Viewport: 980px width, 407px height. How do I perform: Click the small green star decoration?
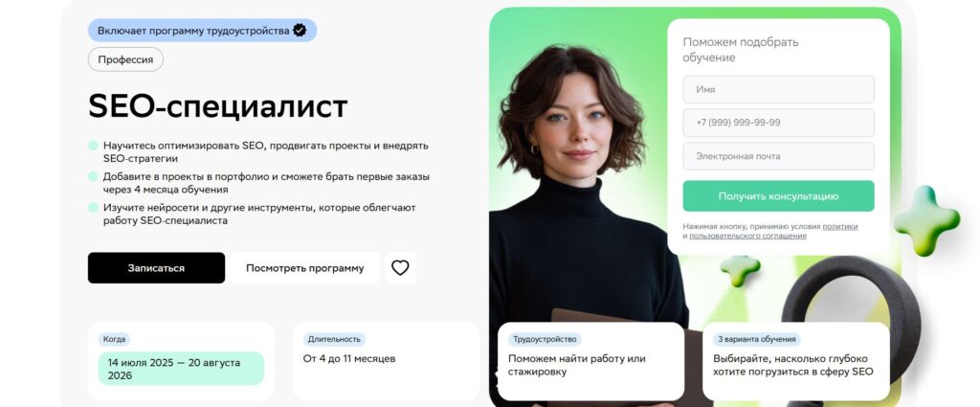[740, 269]
